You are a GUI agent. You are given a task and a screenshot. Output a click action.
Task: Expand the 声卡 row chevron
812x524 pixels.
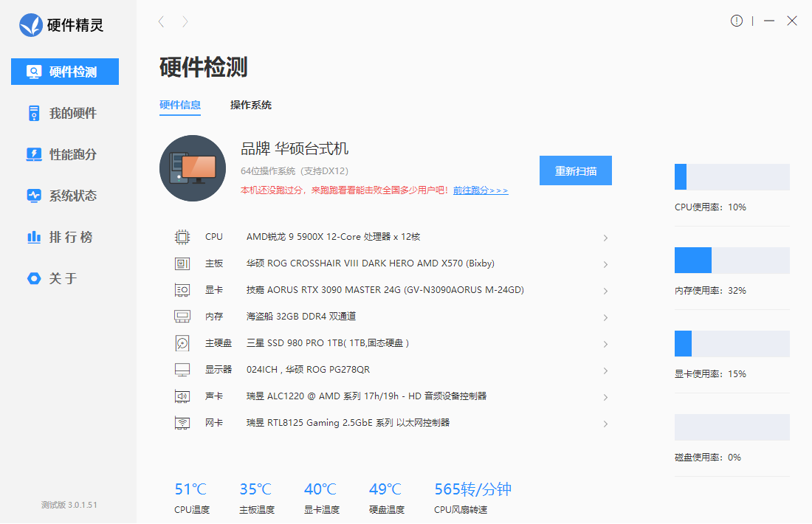[x=605, y=397]
